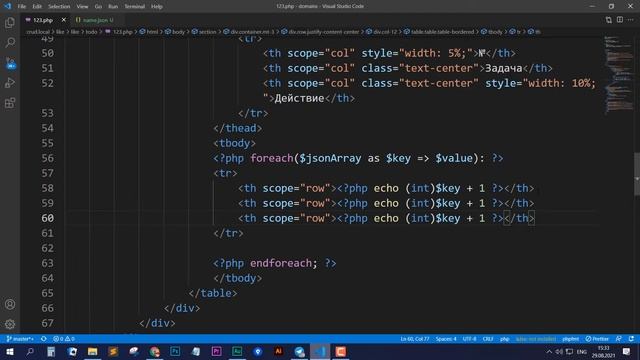Click the open changes icon in the editor toolbar
The image size is (640, 360).
tap(609, 20)
